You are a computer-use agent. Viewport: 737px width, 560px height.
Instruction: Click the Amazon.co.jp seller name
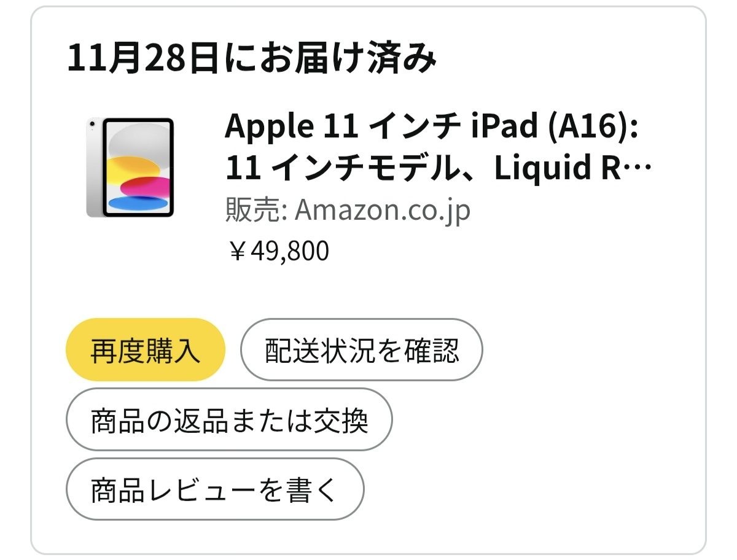coord(382,211)
